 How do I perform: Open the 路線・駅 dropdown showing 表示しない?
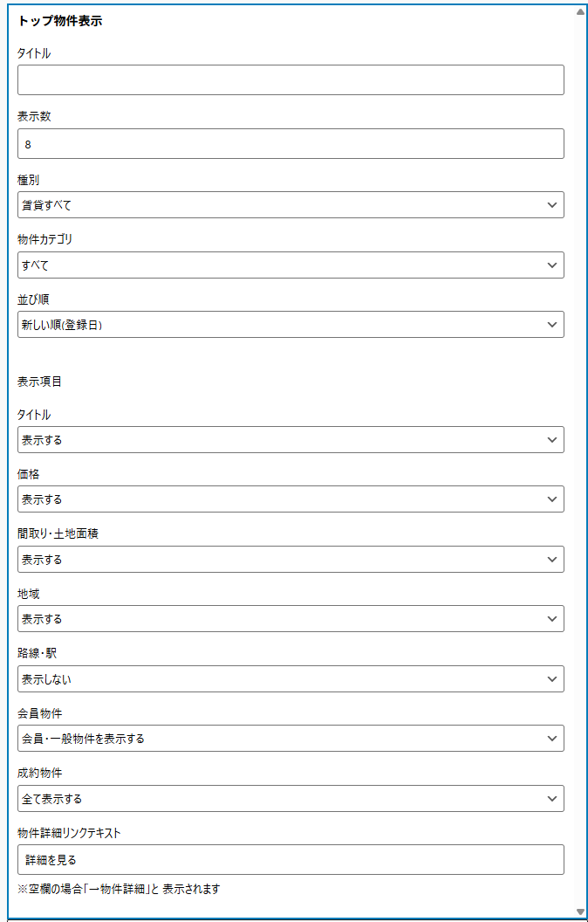click(291, 678)
